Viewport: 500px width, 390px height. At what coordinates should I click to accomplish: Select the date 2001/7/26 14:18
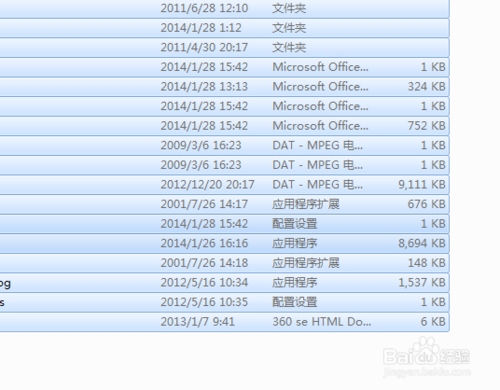(204, 263)
